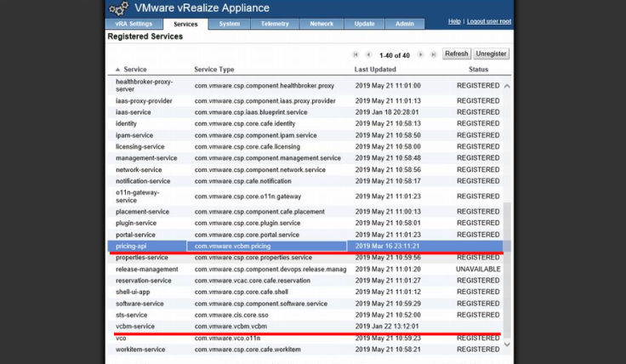626x364 pixels.
Task: Select the release-management service row
Action: coord(305,270)
